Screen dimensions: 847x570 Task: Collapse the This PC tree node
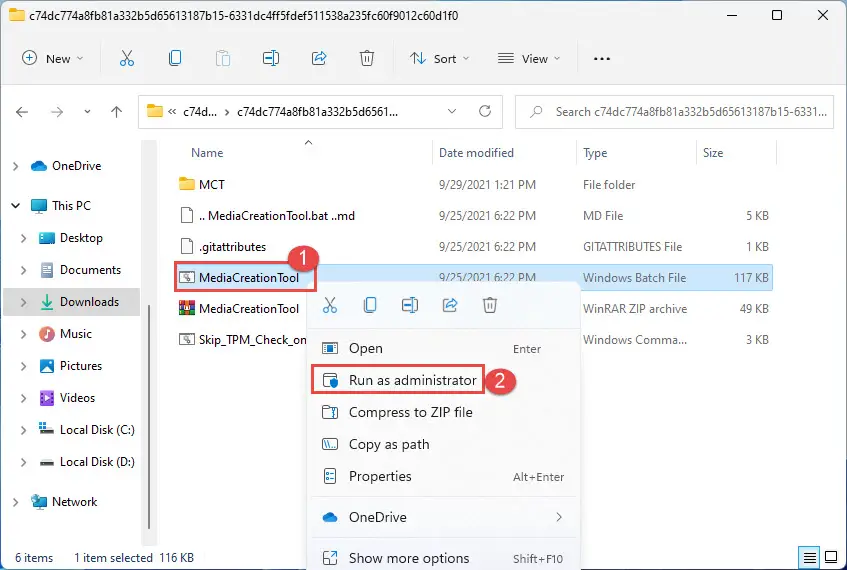click(x=16, y=205)
